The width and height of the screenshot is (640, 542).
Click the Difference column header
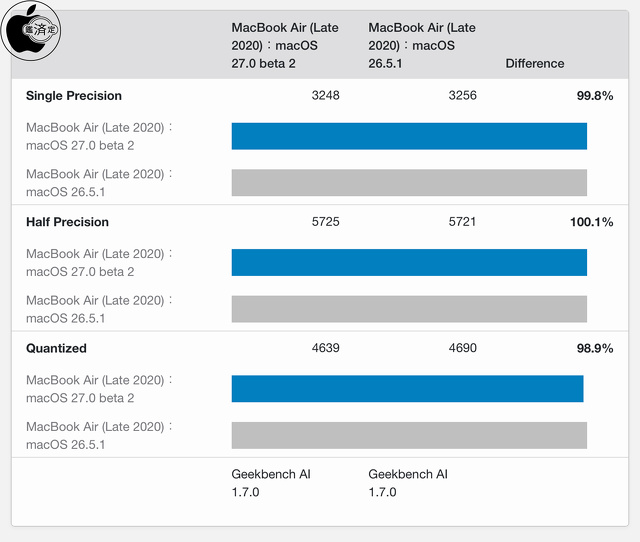pyautogui.click(x=535, y=63)
